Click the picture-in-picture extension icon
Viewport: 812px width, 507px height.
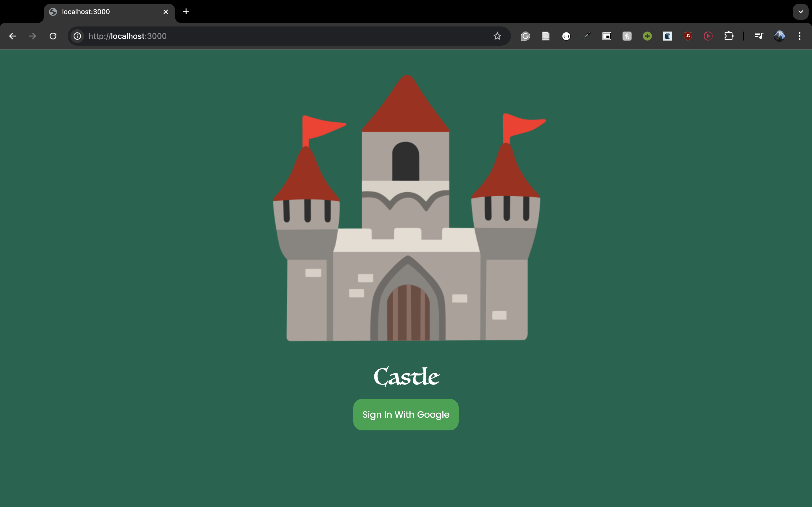[x=607, y=36]
